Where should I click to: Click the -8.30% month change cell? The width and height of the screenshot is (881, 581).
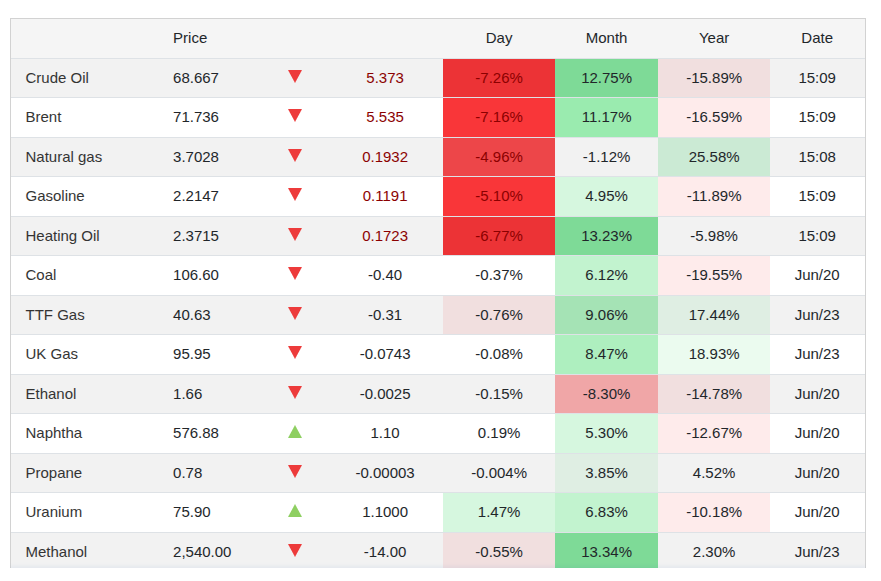click(x=606, y=394)
